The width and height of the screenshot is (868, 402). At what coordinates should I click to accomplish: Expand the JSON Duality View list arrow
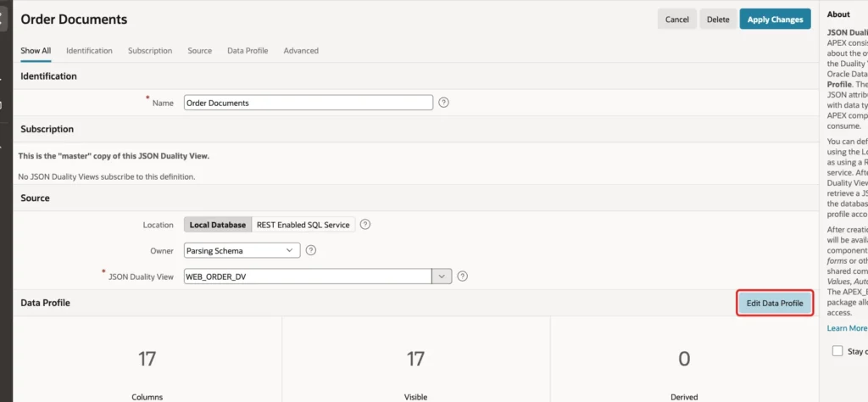click(x=442, y=276)
